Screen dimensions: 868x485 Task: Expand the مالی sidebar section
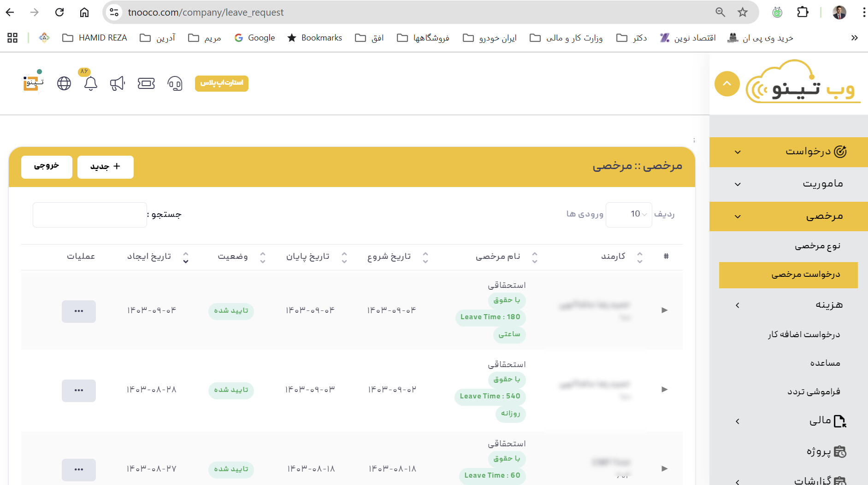(788, 421)
